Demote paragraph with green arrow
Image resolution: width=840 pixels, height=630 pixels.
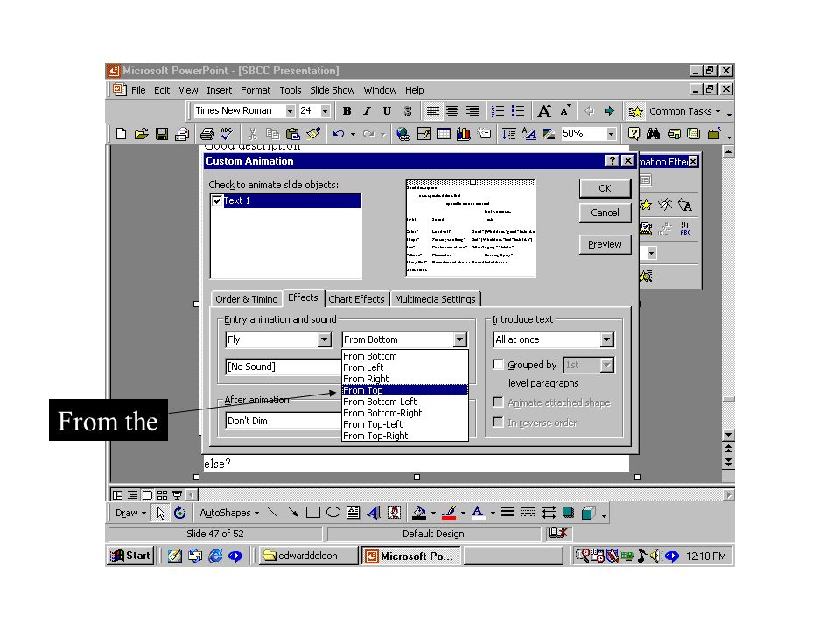(x=609, y=111)
